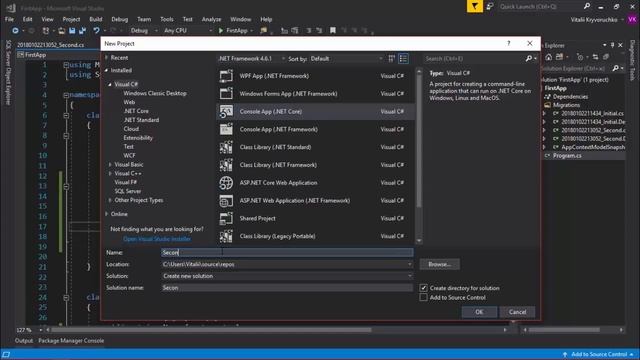Click the Save toolbar icon
The width and height of the screenshot is (640, 360).
click(x=72, y=31)
